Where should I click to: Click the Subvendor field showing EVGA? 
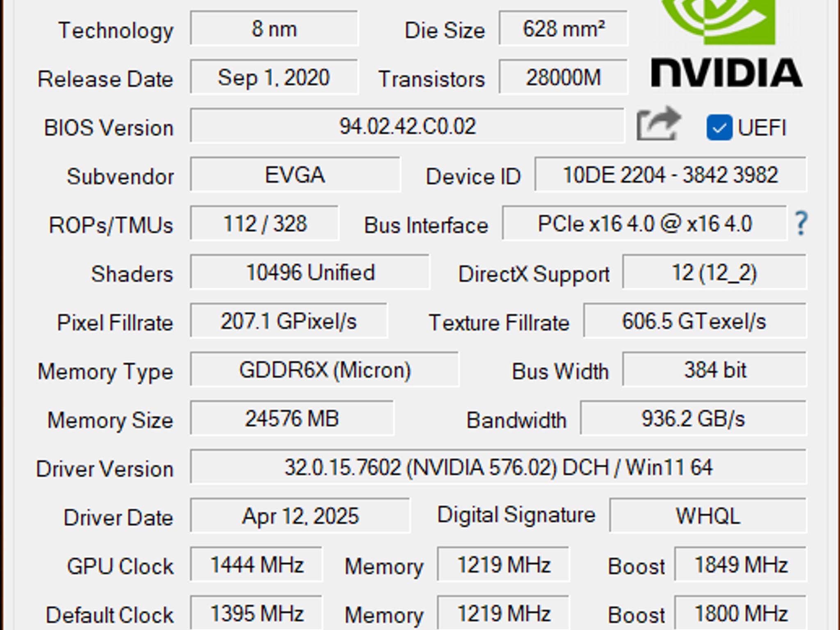click(x=295, y=176)
